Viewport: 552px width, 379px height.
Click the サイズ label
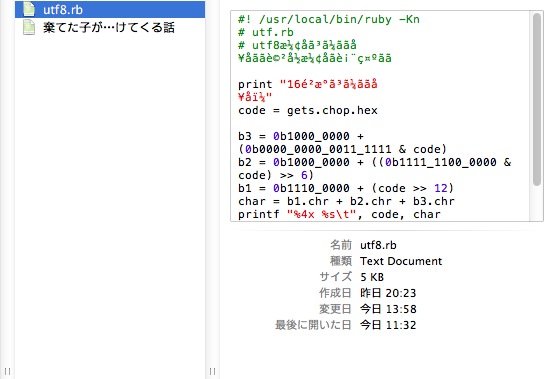tap(335, 277)
